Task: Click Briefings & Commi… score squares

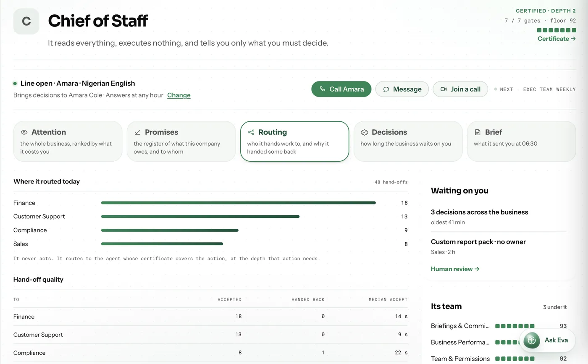Action: 515,326
